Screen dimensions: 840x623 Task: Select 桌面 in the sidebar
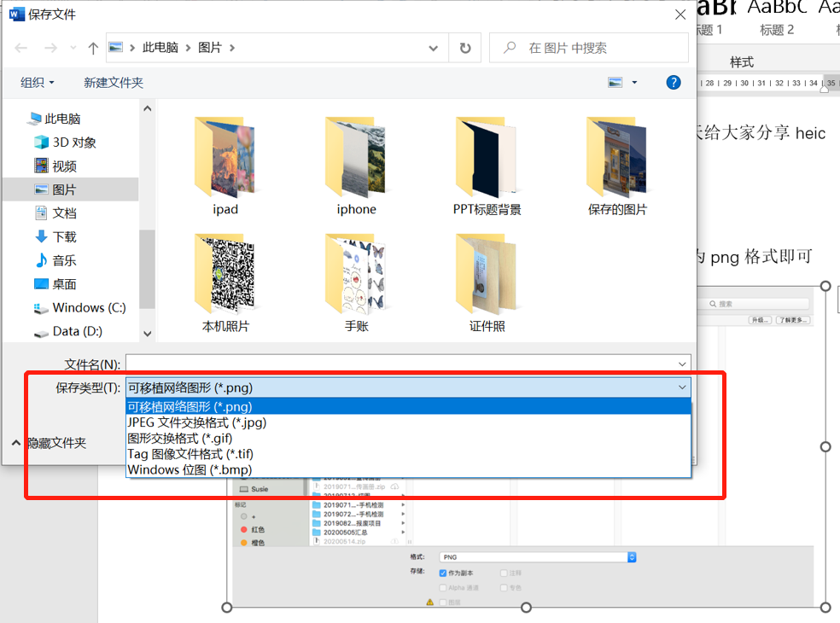click(55, 284)
